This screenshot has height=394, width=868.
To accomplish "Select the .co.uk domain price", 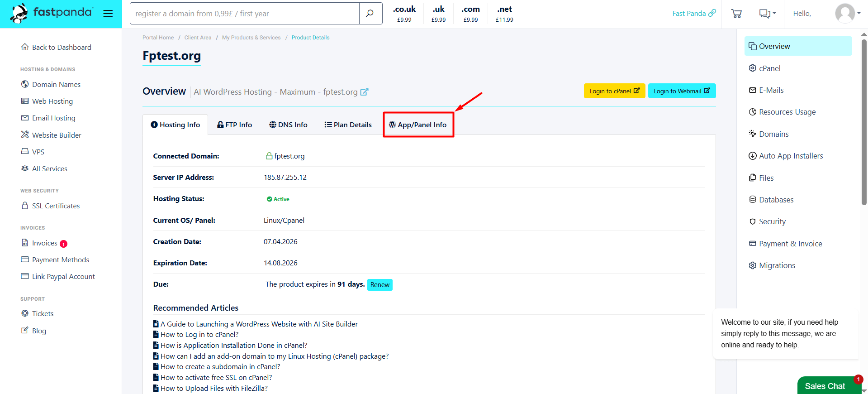I will [404, 14].
